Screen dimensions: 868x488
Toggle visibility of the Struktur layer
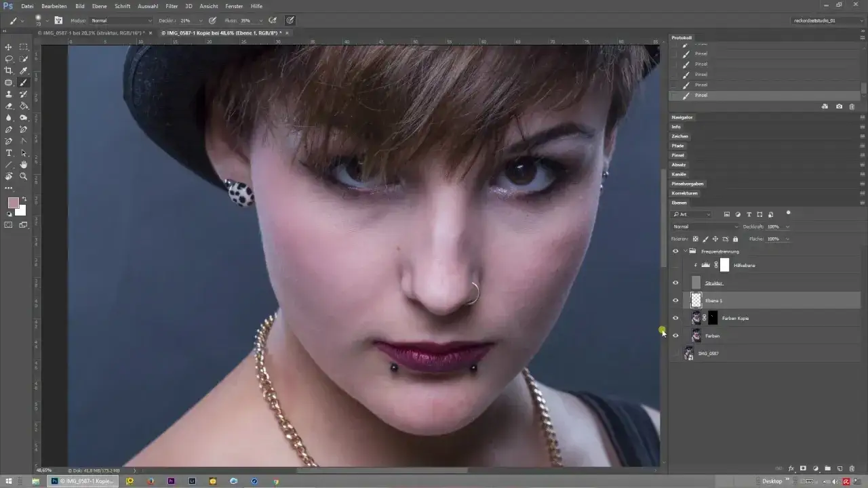tap(676, 283)
